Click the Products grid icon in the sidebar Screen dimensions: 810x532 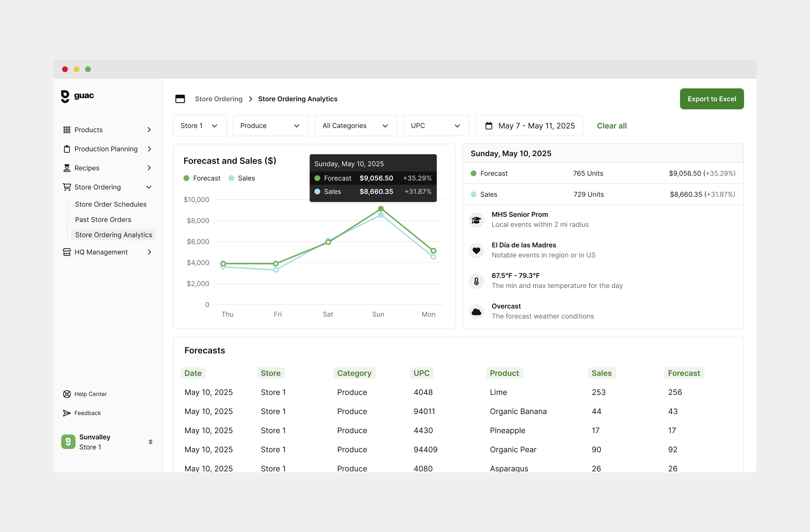tap(67, 130)
